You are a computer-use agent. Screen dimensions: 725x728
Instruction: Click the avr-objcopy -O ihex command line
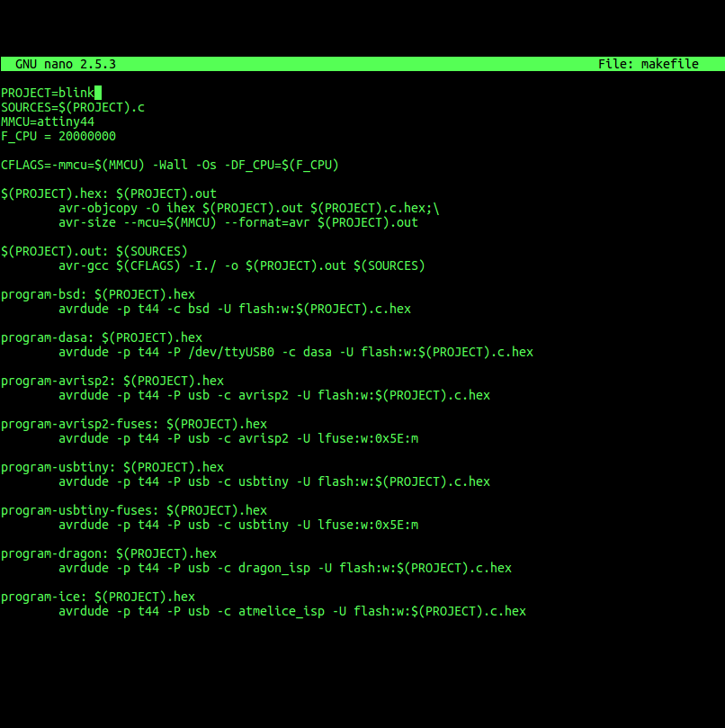tap(249, 208)
